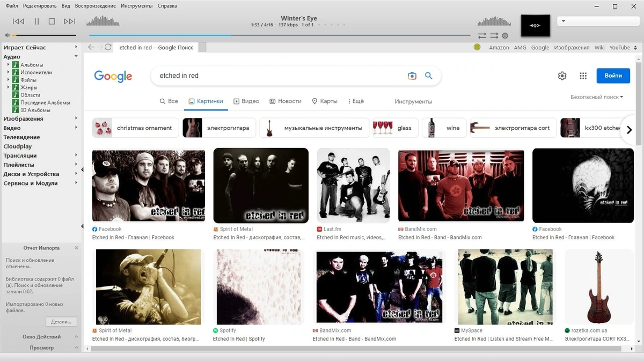Skip to the previous track
The image size is (644, 362).
tap(18, 21)
